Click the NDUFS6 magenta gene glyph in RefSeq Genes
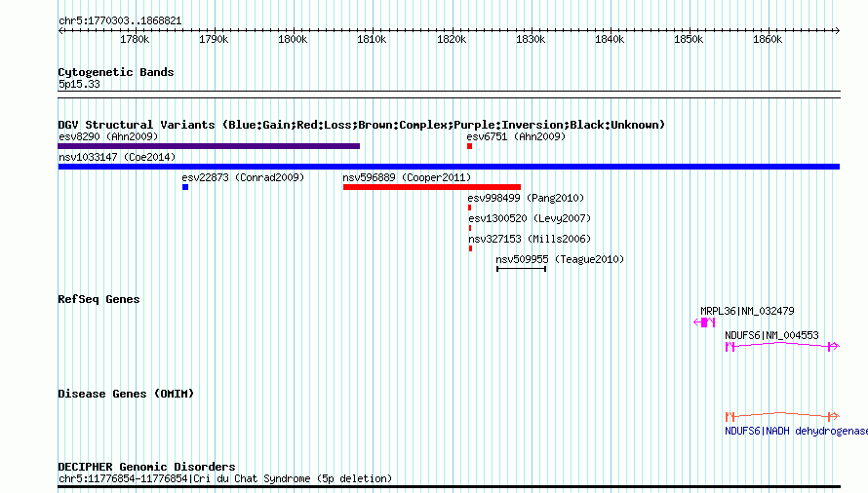Screen dimensions: 868x493 (x=783, y=347)
